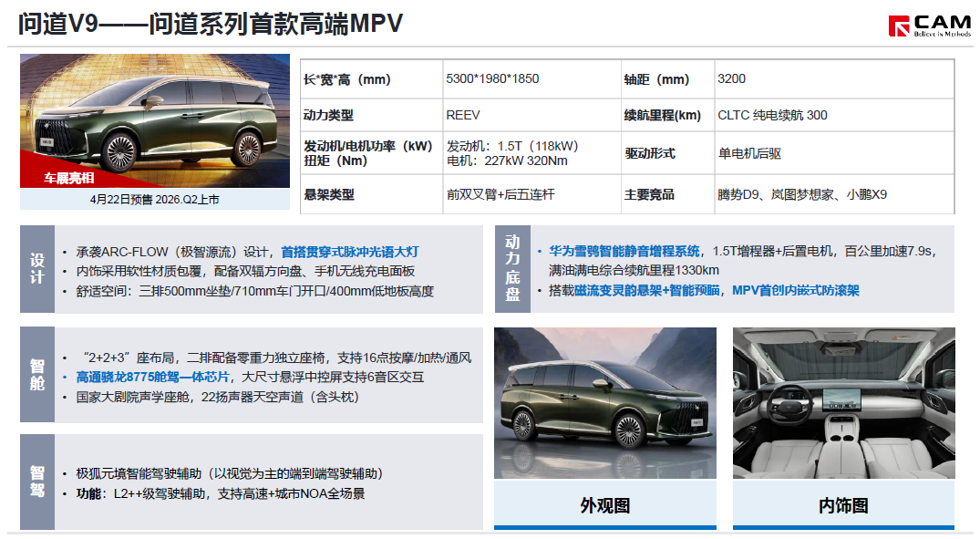Select CLTC 纯电续航 300 value

(772, 115)
